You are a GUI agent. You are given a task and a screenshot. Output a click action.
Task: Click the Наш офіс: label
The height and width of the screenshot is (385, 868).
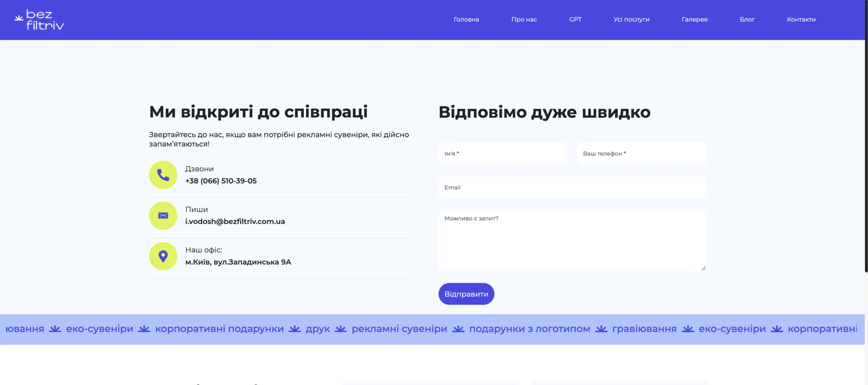(204, 250)
